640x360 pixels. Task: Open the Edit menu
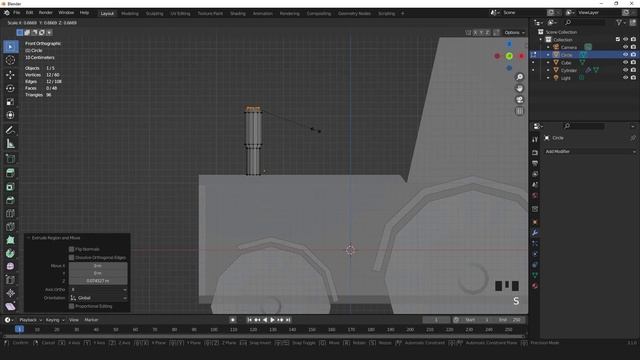[29, 13]
